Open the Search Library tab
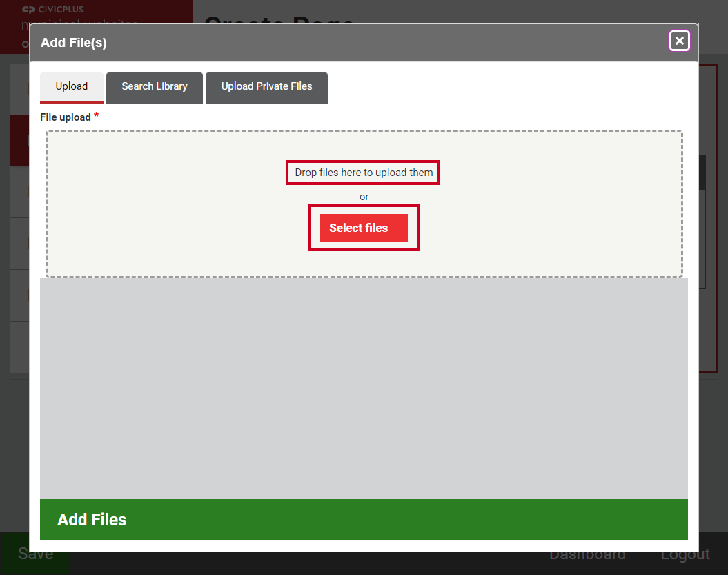Viewport: 728px width, 575px height. [154, 87]
